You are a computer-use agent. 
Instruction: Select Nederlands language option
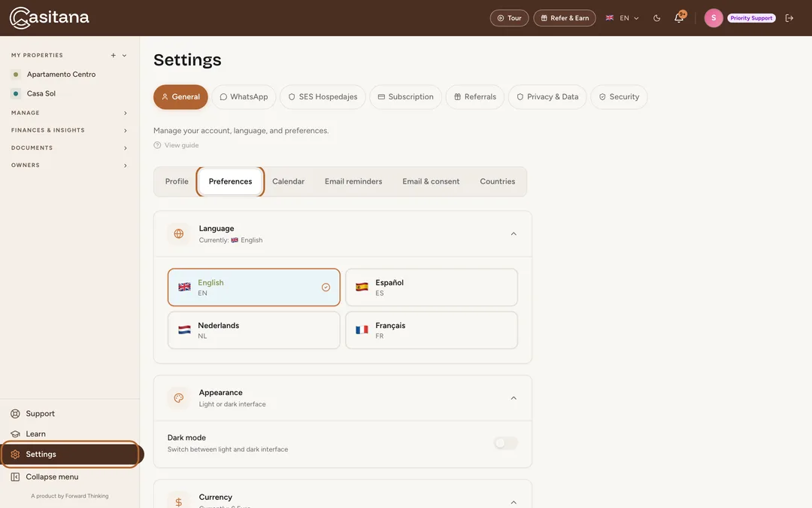tap(254, 330)
